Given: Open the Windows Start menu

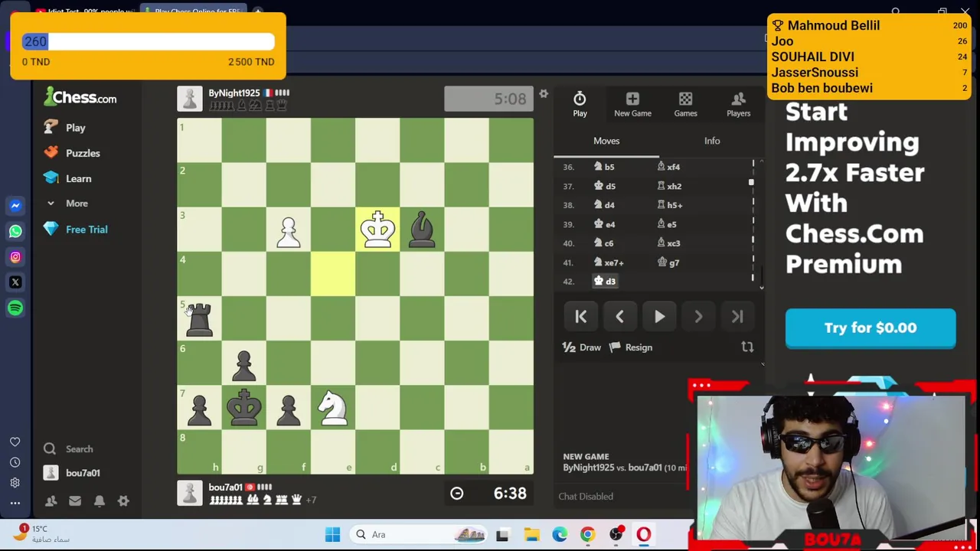Looking at the screenshot, I should [x=332, y=534].
